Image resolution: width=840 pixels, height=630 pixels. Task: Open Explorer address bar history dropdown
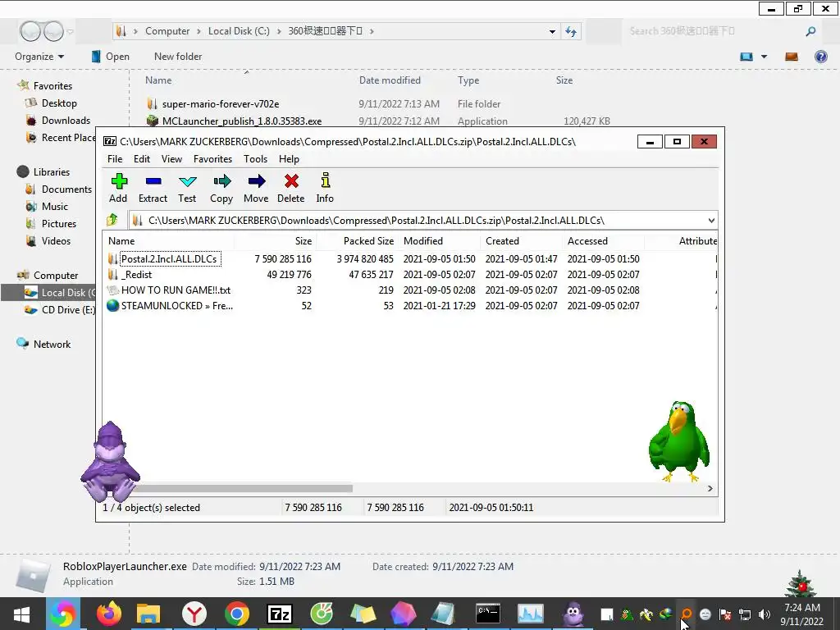[552, 32]
